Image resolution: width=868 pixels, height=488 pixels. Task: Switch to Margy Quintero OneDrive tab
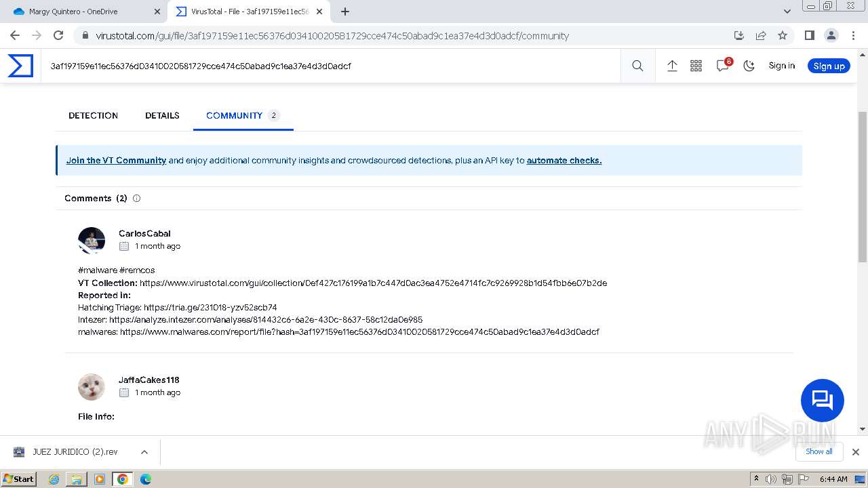pyautogui.click(x=83, y=12)
